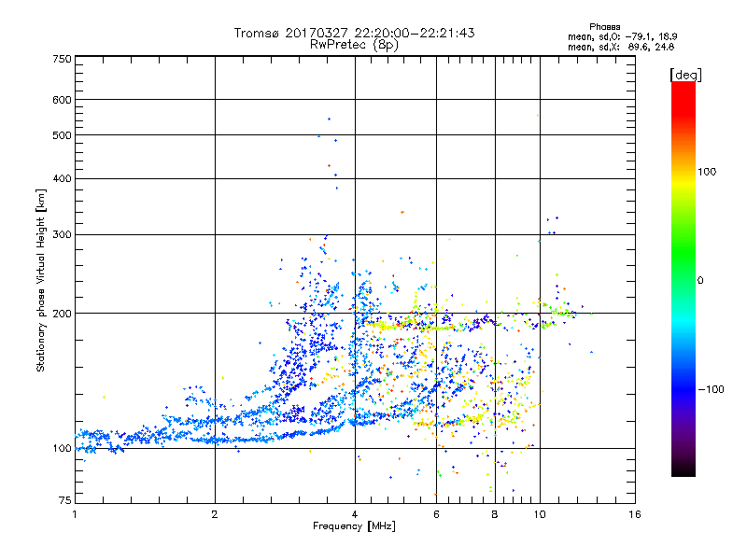Screen dimensions: 747x560
Task: Click the y-axis title 'Stationary phase Virtual Height [km]'
Action: click(x=40, y=280)
